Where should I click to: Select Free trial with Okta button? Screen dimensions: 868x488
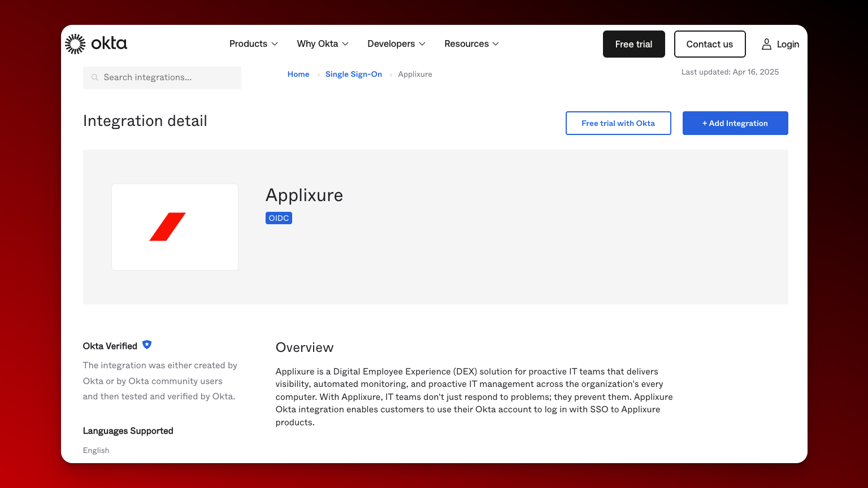point(618,123)
